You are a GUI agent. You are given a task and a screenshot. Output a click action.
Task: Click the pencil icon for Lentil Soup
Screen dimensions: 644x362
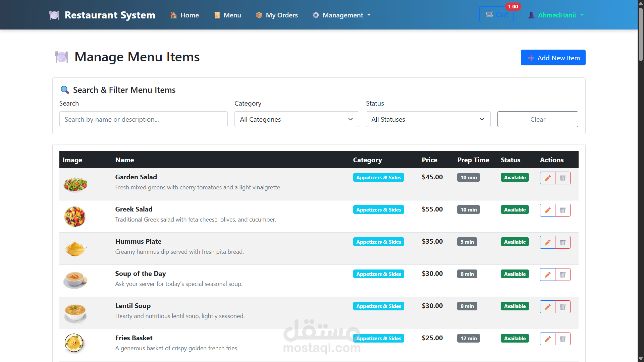547,307
